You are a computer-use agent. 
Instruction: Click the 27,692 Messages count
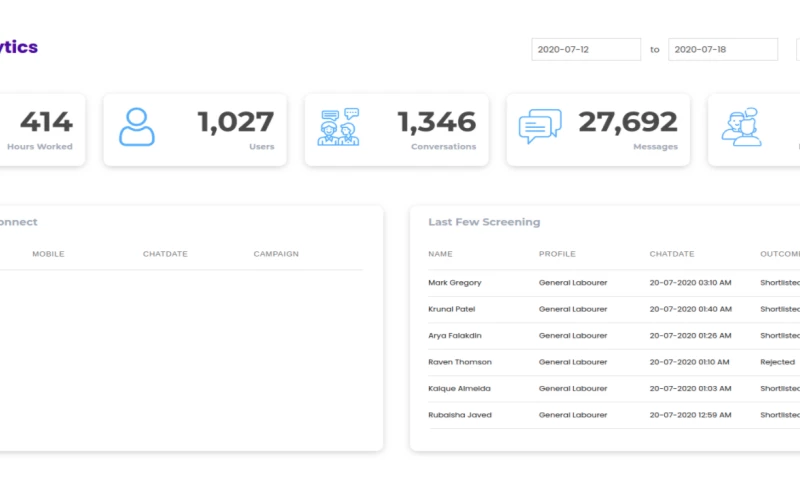pyautogui.click(x=628, y=122)
